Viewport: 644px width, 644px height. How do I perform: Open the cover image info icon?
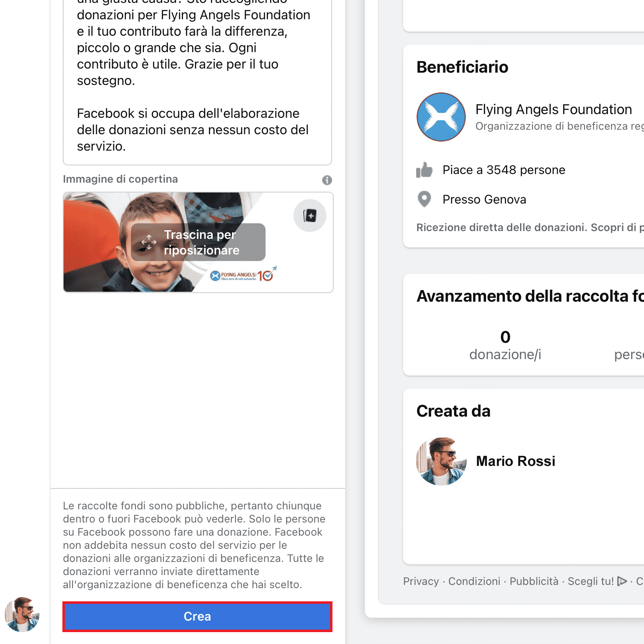click(x=327, y=180)
